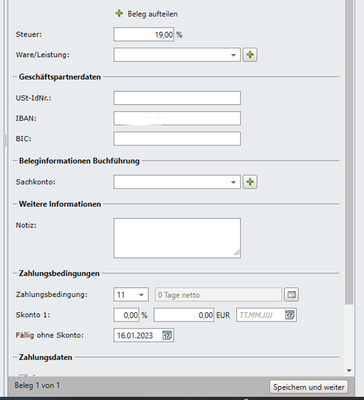
Task: Expand the Sachkonto dropdown
Action: 233,182
